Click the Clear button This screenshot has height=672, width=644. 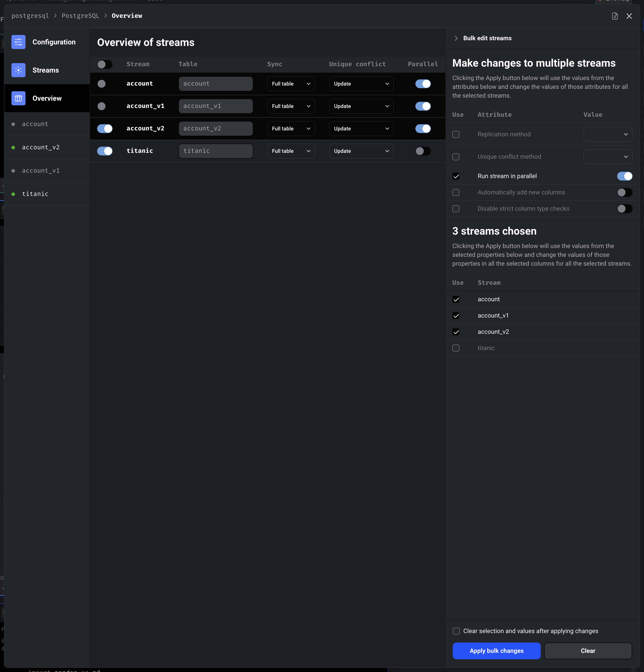tap(588, 651)
